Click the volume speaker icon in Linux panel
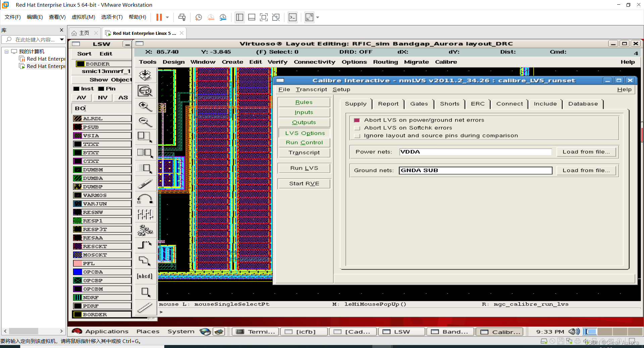Image resolution: width=644 pixels, height=348 pixels. point(574,332)
